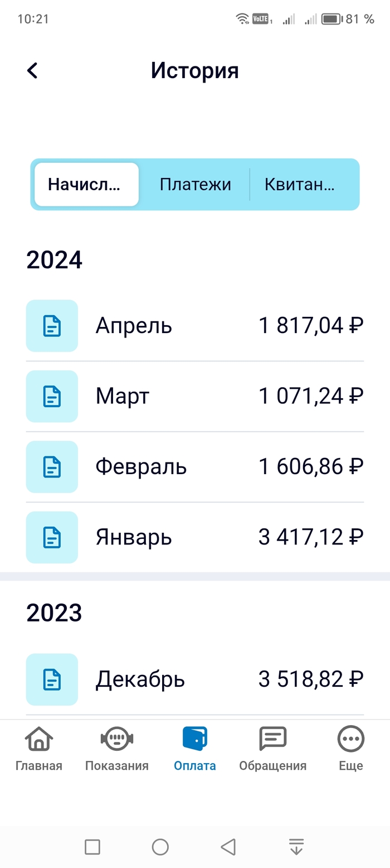Open the Обращения message icon
Screen dimensions: 390x868
(x=273, y=740)
